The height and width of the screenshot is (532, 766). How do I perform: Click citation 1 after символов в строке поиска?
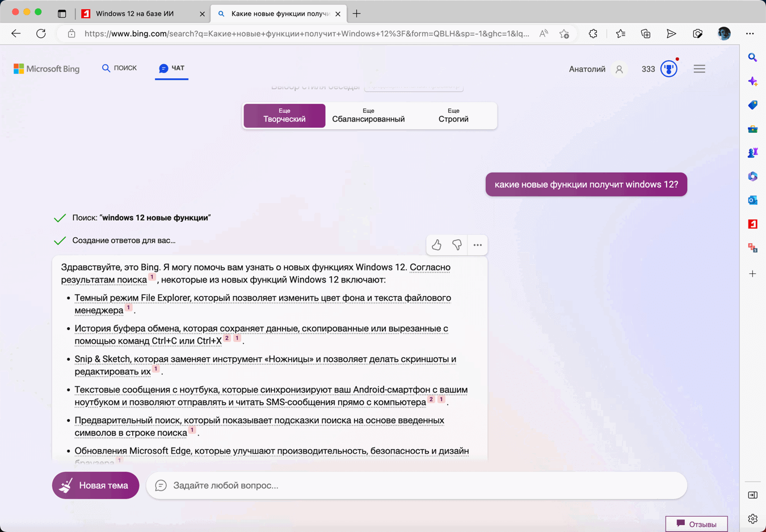192,430
